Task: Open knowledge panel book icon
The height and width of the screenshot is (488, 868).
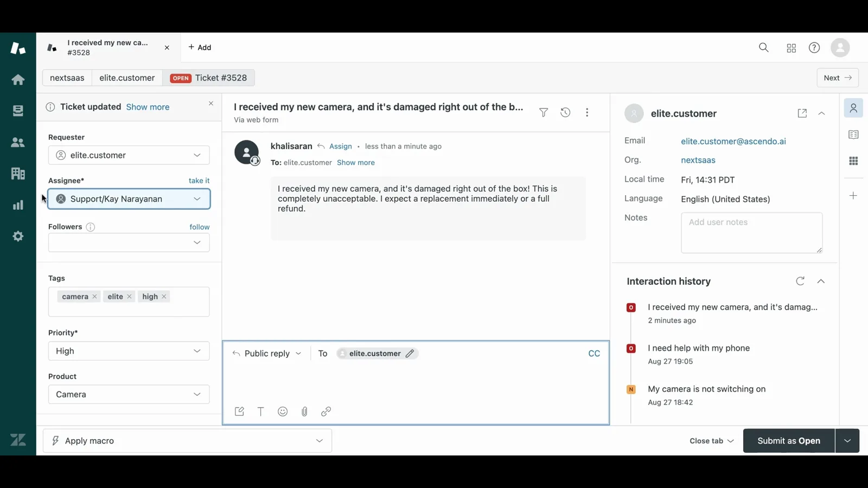Action: (853, 134)
